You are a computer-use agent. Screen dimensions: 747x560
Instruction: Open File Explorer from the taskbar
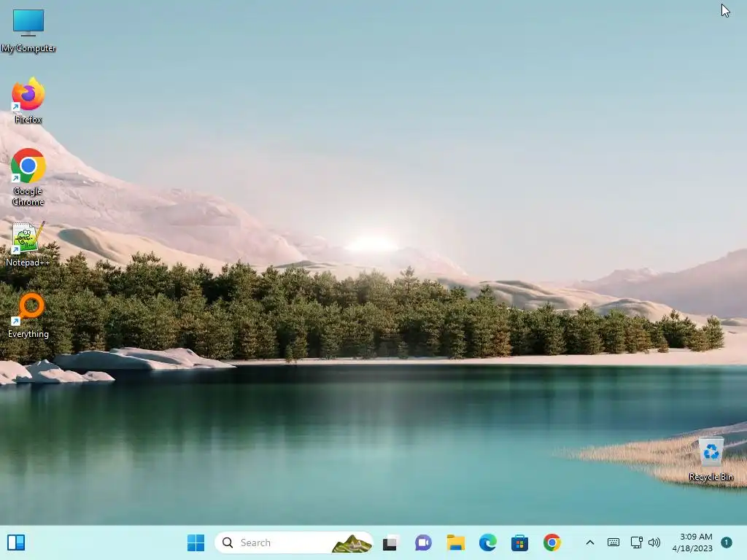(455, 542)
